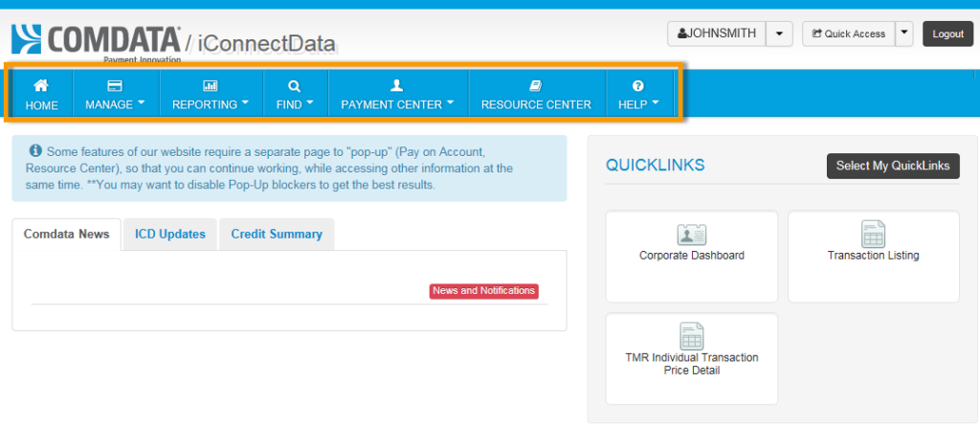Click the TMR Individual Transaction spreadsheet icon
This screenshot has height=428, width=980.
[x=691, y=336]
